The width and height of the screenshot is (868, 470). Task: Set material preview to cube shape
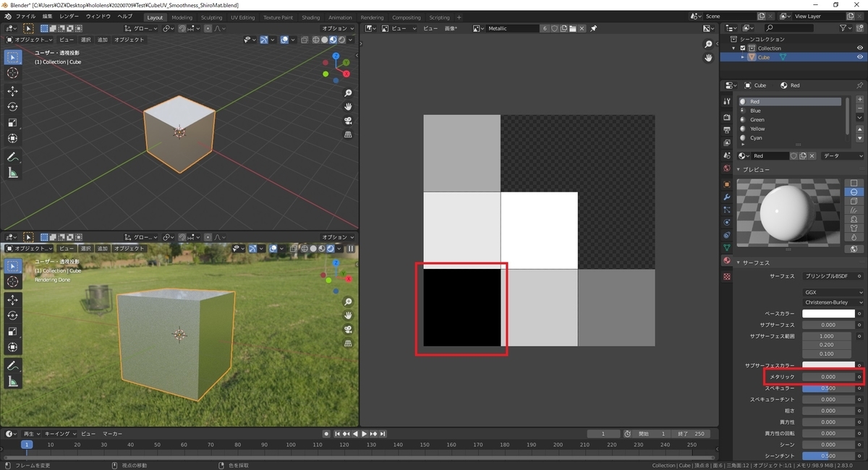854,201
